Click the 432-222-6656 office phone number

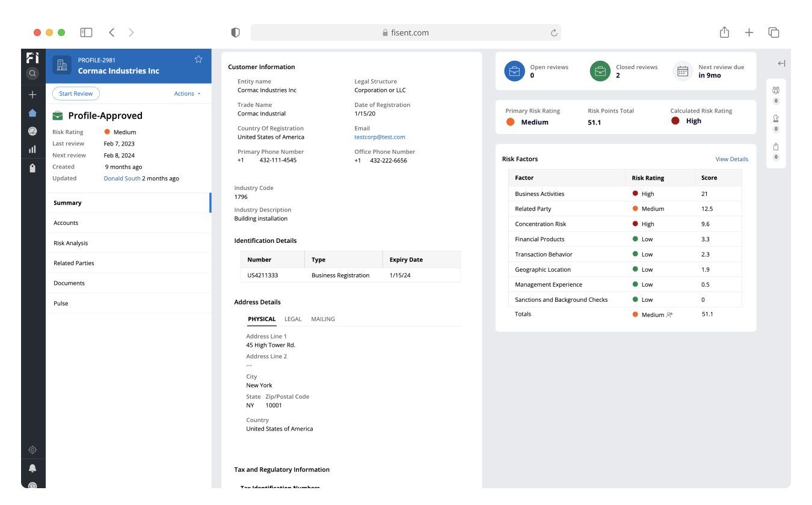tap(389, 161)
